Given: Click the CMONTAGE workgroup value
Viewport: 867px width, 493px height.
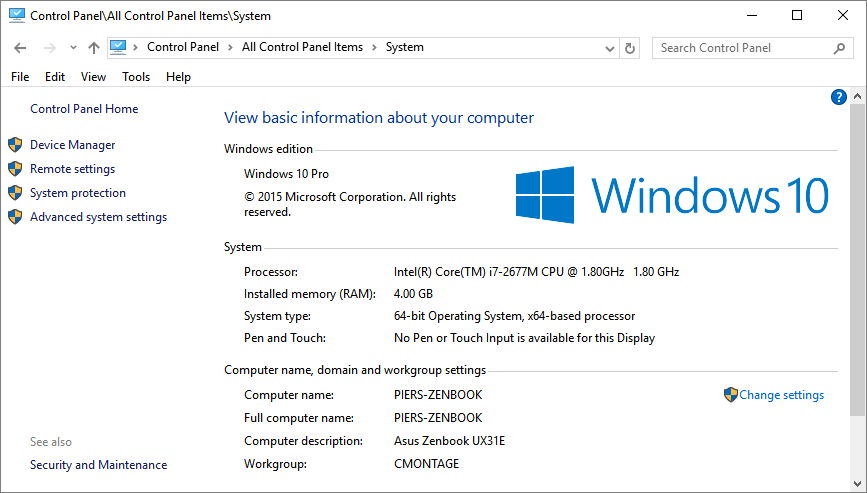Looking at the screenshot, I should click(426, 464).
